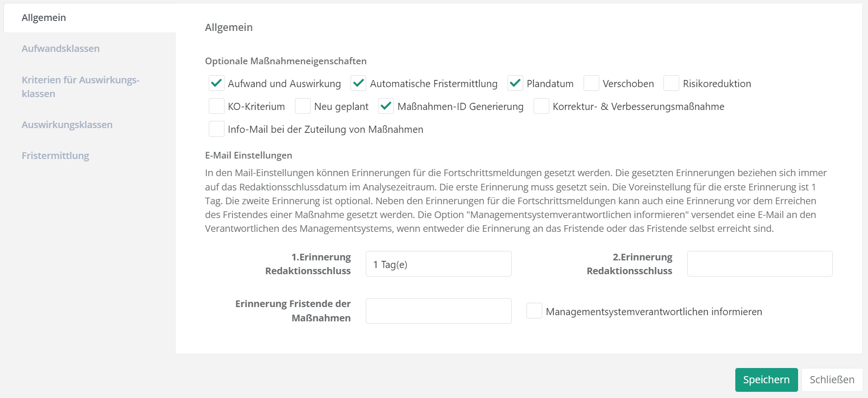This screenshot has height=398, width=868.
Task: Select the Auswirkungsklassen tab
Action: coord(67,125)
